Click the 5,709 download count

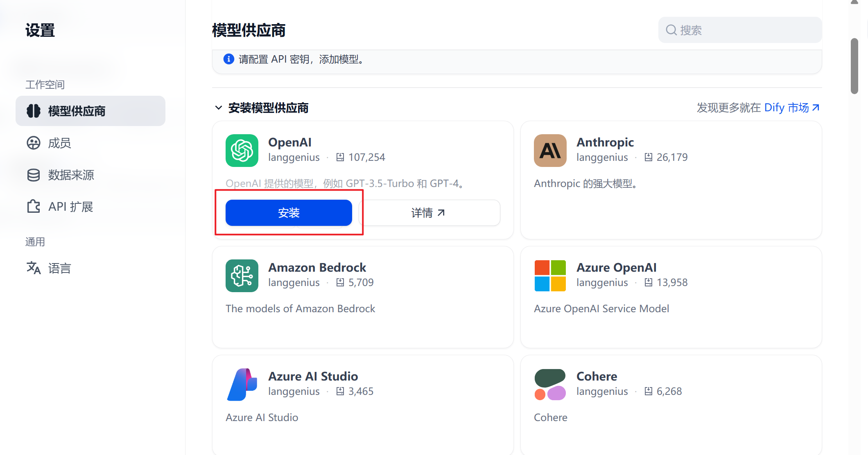pyautogui.click(x=361, y=282)
